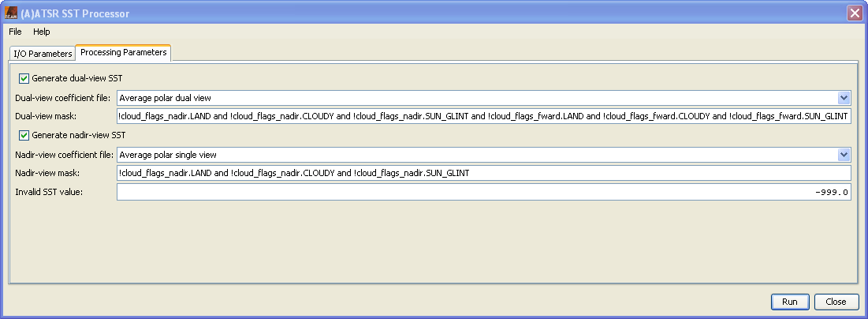The image size is (868, 319).
Task: Uncheck the Generate nadir-view SST option
Action: pyautogui.click(x=24, y=135)
